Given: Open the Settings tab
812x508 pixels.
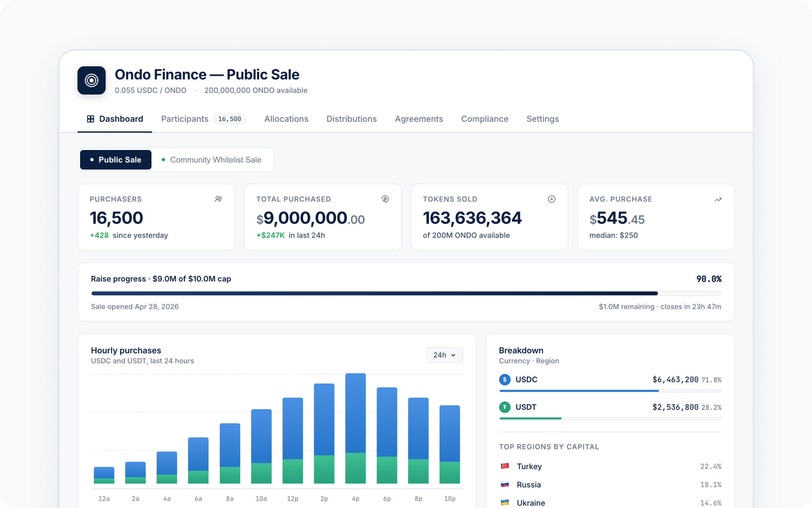Looking at the screenshot, I should pyautogui.click(x=543, y=119).
